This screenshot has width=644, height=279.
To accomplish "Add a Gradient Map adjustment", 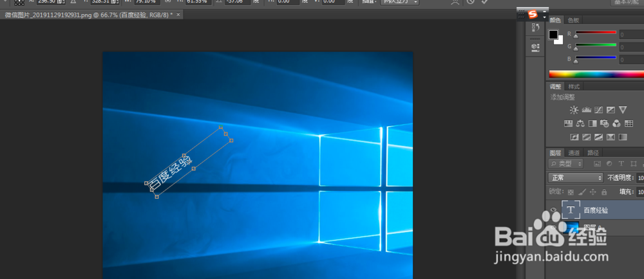I will pos(623,137).
